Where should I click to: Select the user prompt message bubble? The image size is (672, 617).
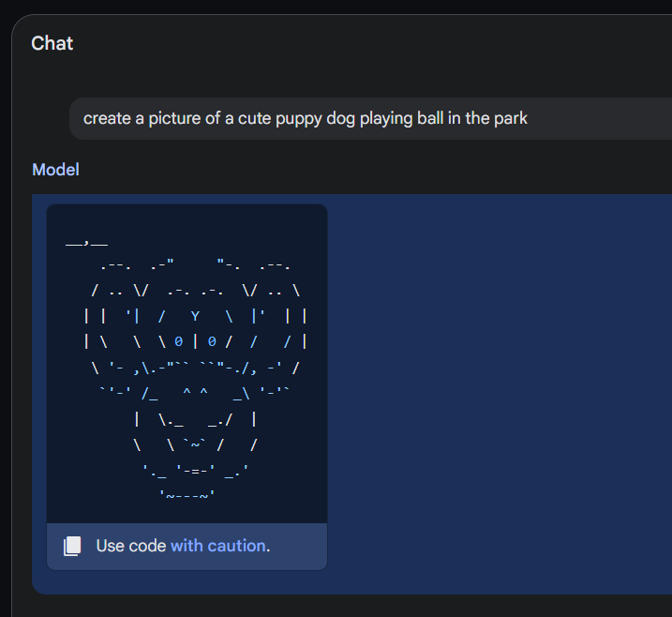coord(370,118)
